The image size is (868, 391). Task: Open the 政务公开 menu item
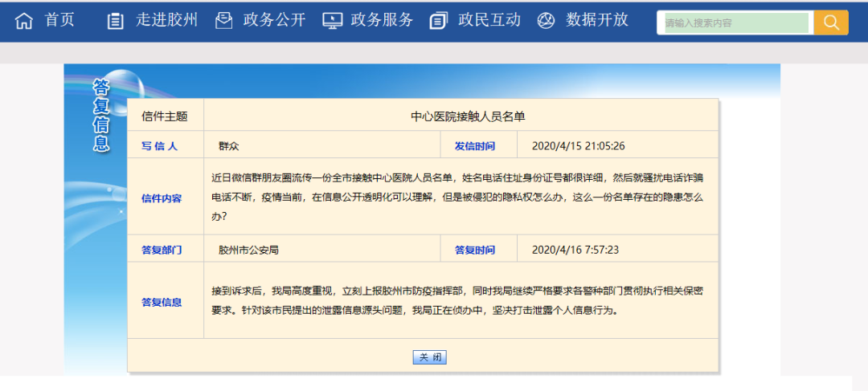[275, 20]
